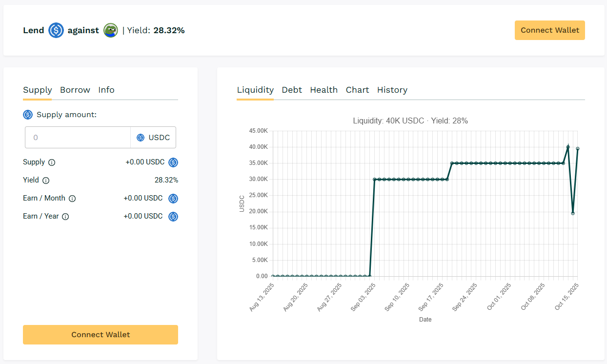Click the supply amount input field
Viewport: 607px width, 364px height.
(x=78, y=138)
